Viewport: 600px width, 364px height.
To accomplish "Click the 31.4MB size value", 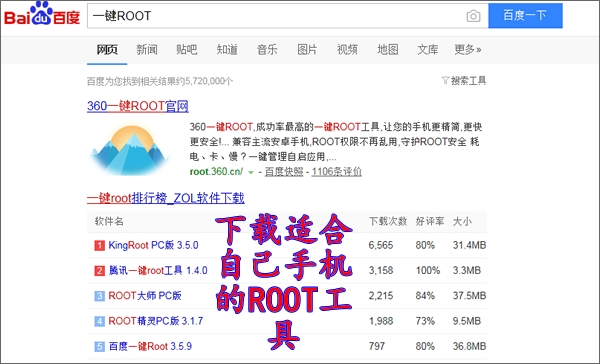I will coord(470,245).
